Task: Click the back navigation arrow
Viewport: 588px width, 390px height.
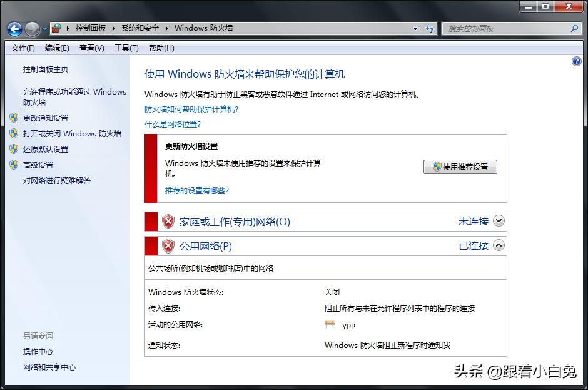Action: [14, 28]
